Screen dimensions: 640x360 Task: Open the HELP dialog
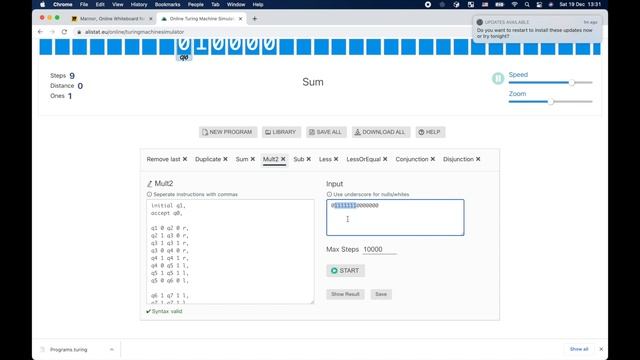tap(430, 132)
